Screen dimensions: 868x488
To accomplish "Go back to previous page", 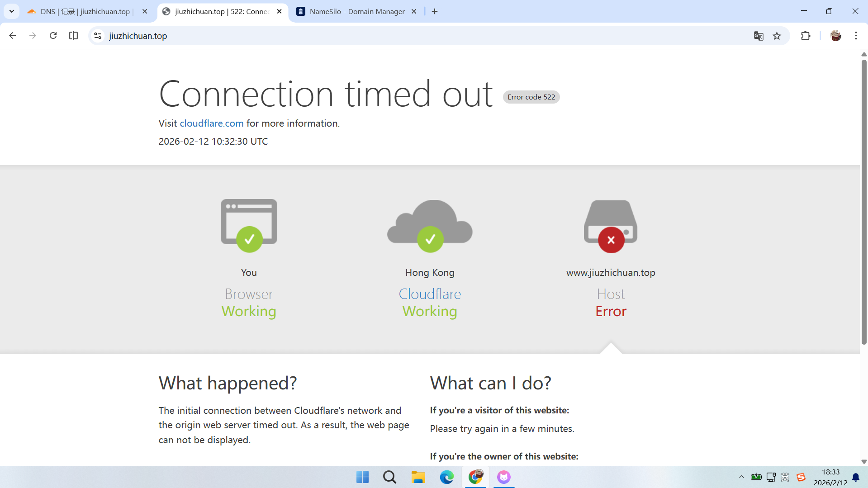I will click(x=13, y=36).
